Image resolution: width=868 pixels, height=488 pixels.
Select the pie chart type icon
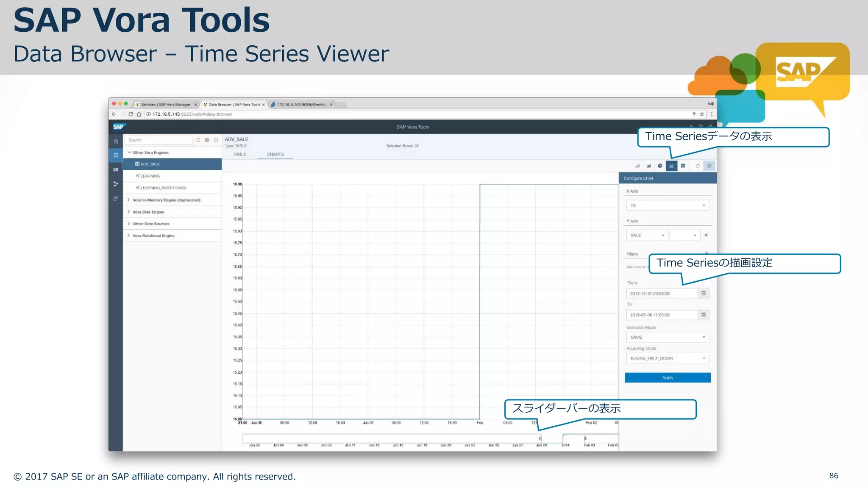[660, 166]
